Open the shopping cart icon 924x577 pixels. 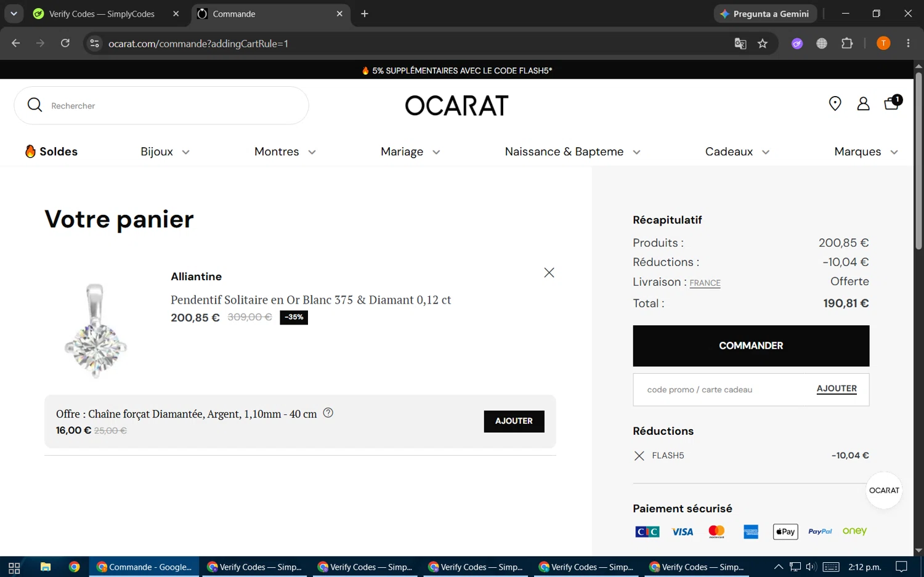(893, 102)
